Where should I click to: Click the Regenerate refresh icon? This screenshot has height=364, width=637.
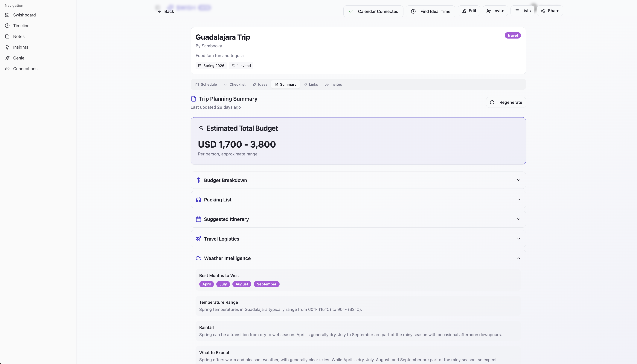pyautogui.click(x=492, y=103)
